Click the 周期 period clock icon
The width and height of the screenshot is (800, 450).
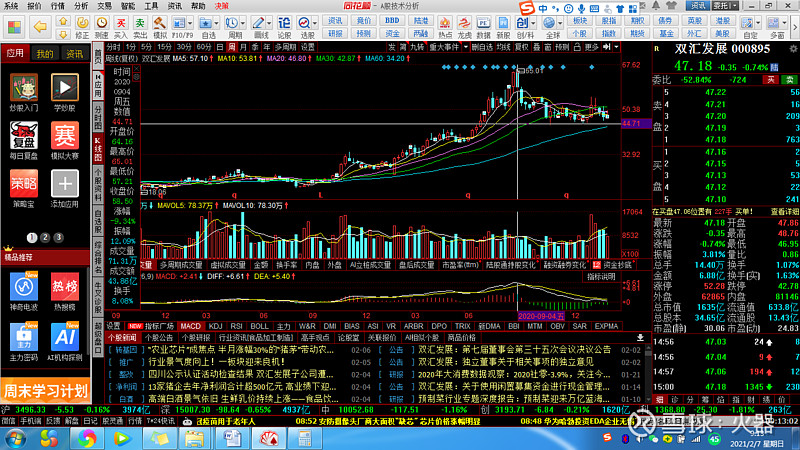pyautogui.click(x=232, y=27)
